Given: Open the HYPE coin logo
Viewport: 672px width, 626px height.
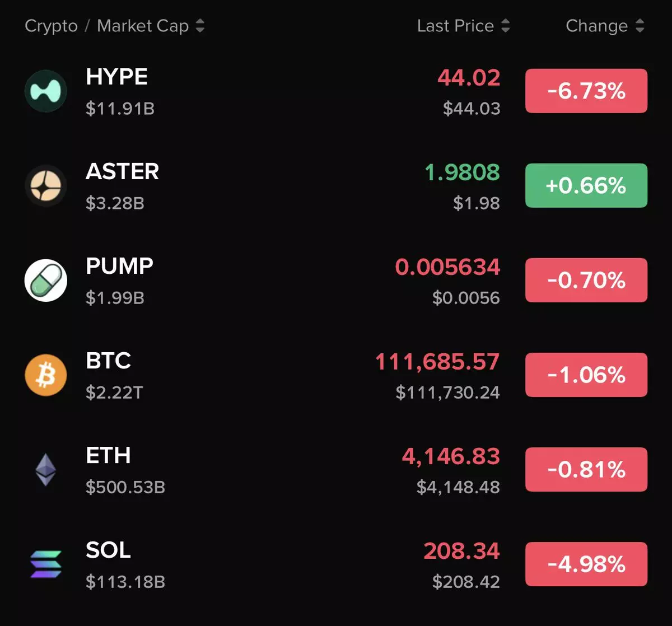Looking at the screenshot, I should [x=46, y=91].
